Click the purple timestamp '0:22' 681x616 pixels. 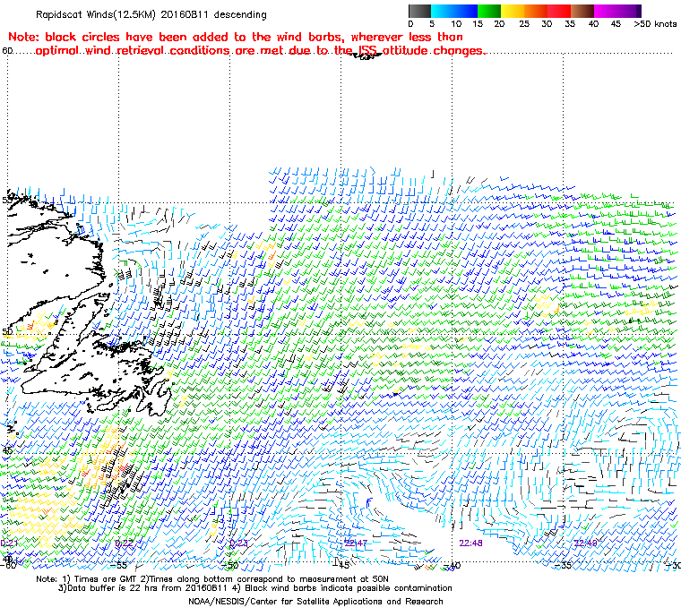click(x=125, y=543)
